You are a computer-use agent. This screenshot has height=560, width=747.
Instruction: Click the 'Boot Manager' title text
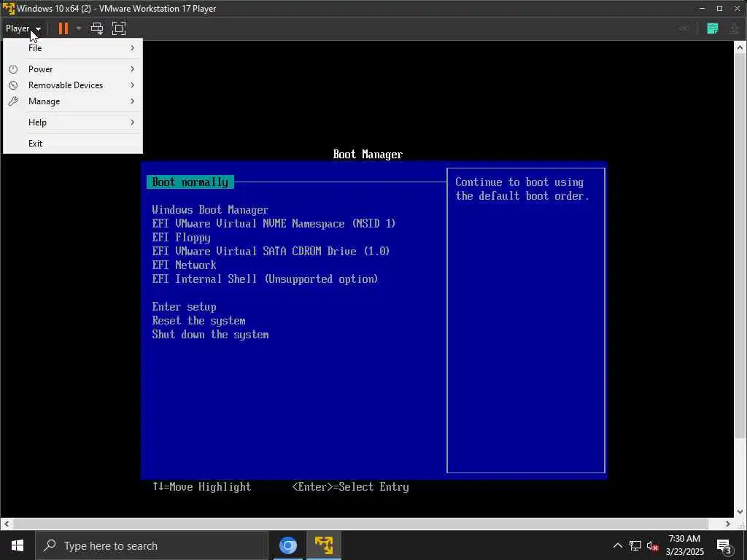[x=368, y=155]
